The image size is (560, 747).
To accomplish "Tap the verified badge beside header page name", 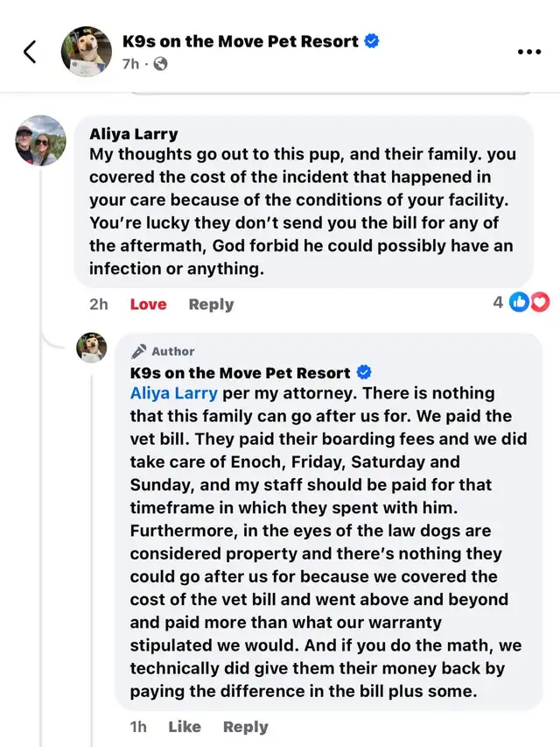I will pyautogui.click(x=371, y=41).
